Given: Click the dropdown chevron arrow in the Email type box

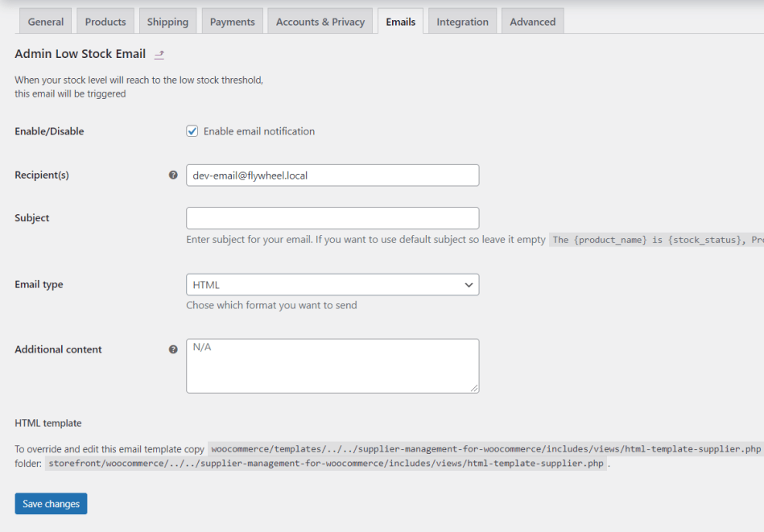Looking at the screenshot, I should click(x=469, y=284).
